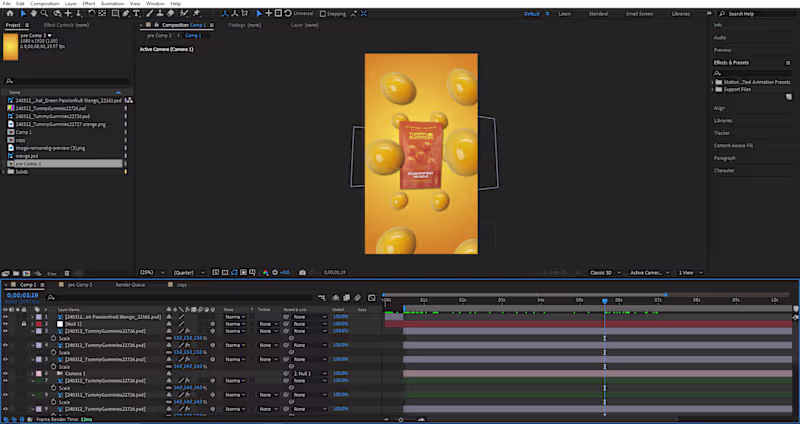Viewport: 800px width, 424px height.
Task: Switch to Learn workspace
Action: (x=564, y=14)
